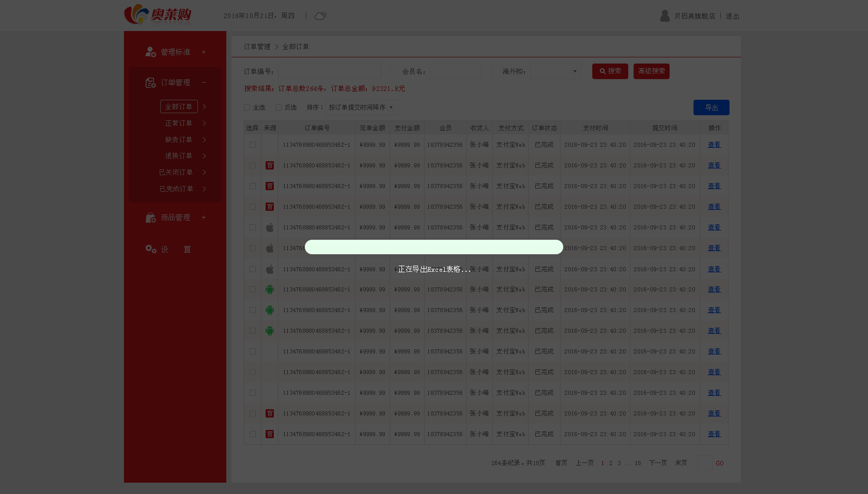Click the 退出 link
This screenshot has width=868, height=494.
point(732,17)
